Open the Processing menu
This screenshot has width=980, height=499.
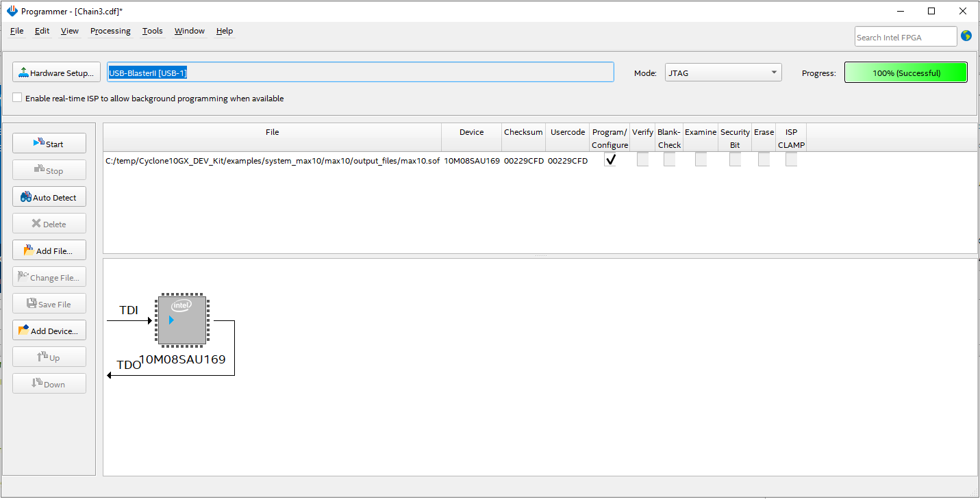[110, 31]
